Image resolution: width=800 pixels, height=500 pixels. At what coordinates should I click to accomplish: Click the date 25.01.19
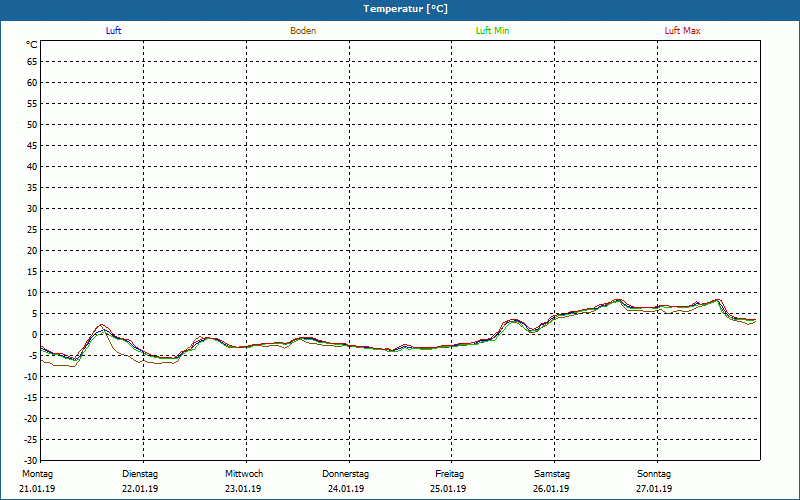pyautogui.click(x=448, y=489)
